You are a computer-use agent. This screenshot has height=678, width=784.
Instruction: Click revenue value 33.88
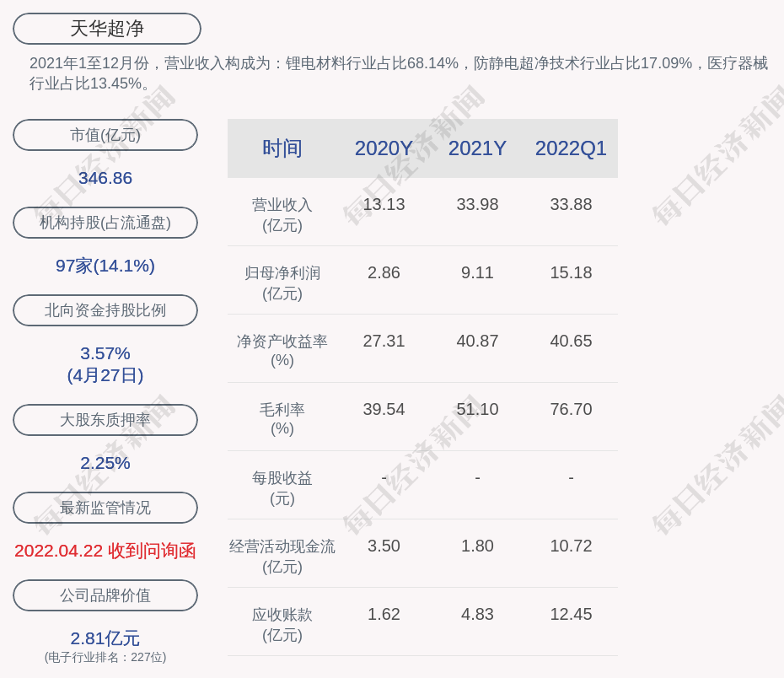pos(571,205)
